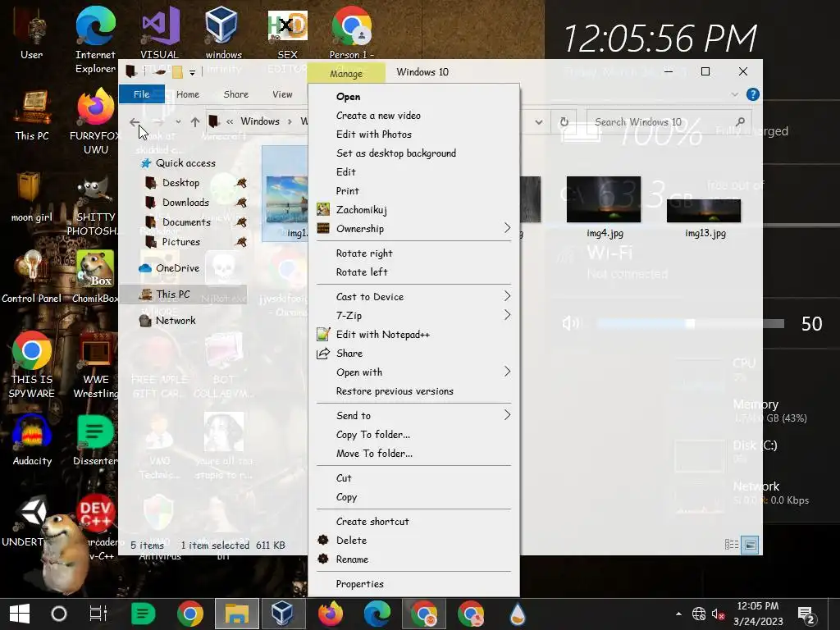840x630 pixels.
Task: Adjust the volume slider at 50
Action: (x=691, y=323)
